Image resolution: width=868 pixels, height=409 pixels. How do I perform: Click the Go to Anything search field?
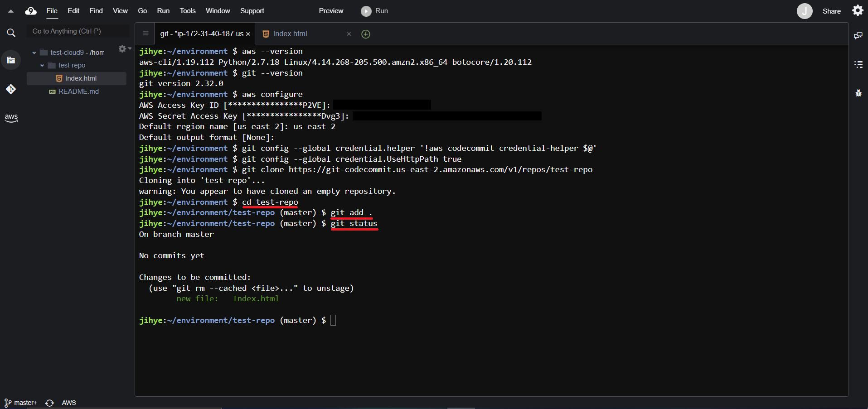pyautogui.click(x=78, y=31)
